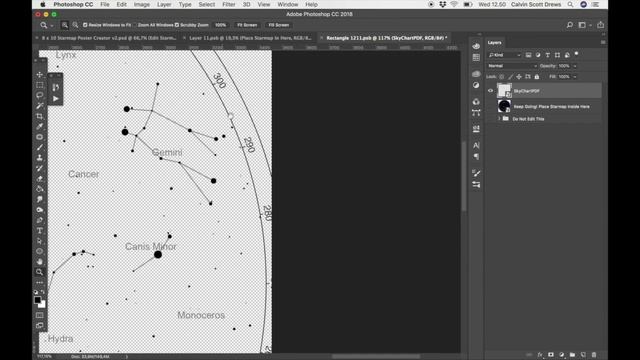Select the Hand tool

[x=40, y=262]
